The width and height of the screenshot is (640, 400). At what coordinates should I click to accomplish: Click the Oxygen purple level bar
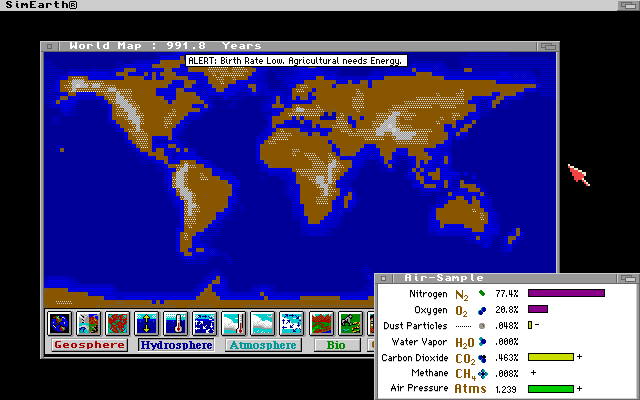click(538, 309)
